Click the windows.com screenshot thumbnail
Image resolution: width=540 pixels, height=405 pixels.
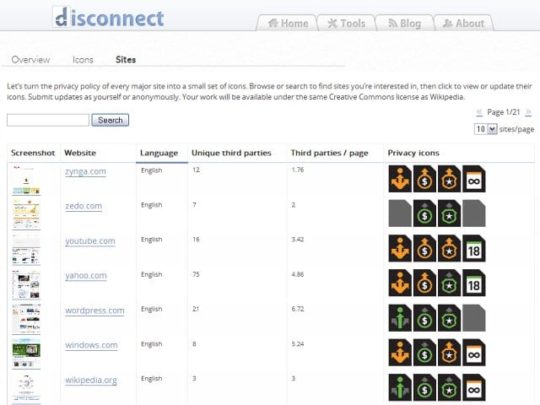[x=26, y=354]
